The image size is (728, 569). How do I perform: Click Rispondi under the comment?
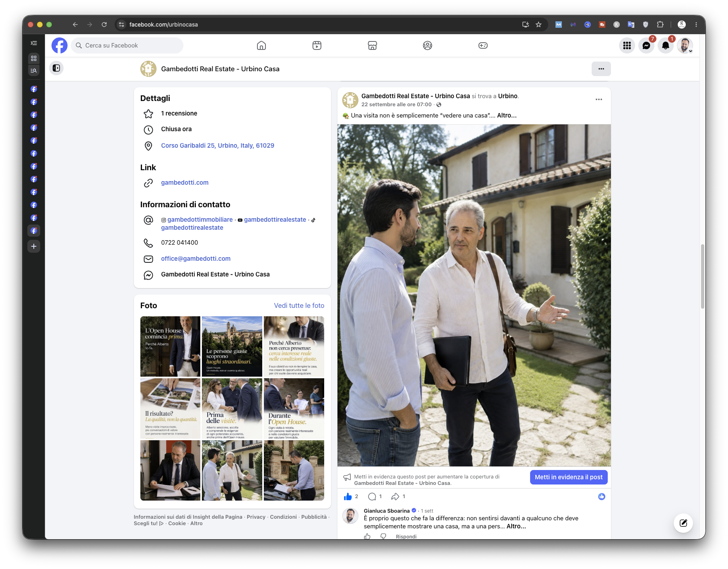click(406, 536)
